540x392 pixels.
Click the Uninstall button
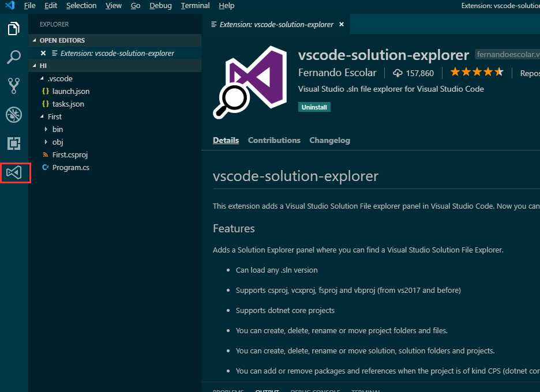pos(314,107)
